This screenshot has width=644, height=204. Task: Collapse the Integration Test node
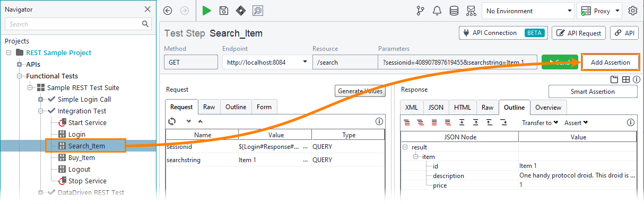pyautogui.click(x=40, y=111)
